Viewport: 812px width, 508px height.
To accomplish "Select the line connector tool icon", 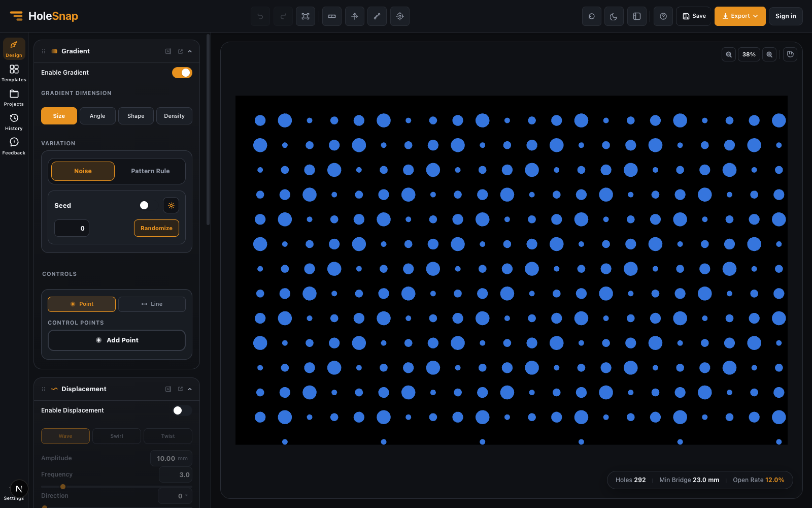I will (x=377, y=16).
